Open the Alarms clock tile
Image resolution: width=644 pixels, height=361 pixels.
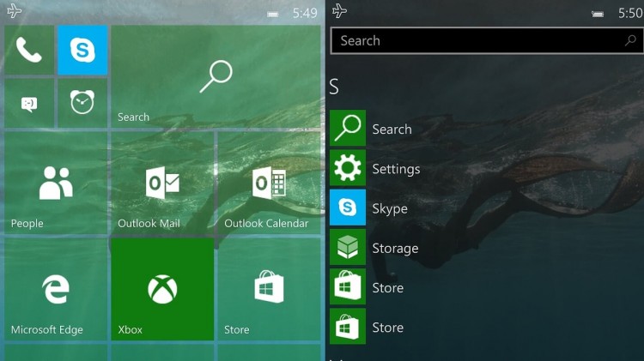pos(82,104)
